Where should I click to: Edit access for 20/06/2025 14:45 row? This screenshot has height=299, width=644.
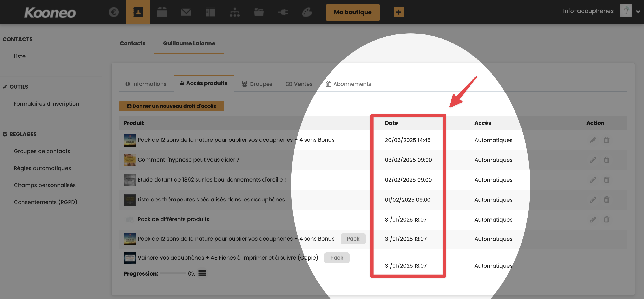(593, 140)
